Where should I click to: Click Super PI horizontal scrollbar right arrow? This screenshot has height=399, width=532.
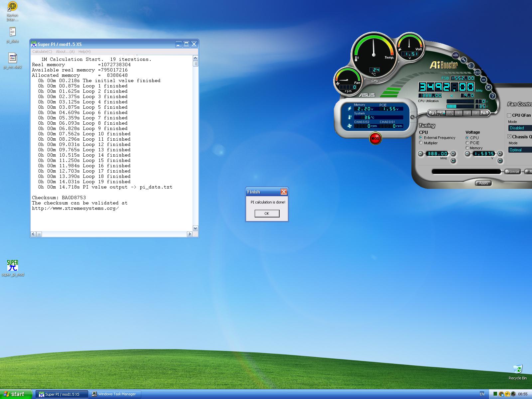(x=190, y=234)
